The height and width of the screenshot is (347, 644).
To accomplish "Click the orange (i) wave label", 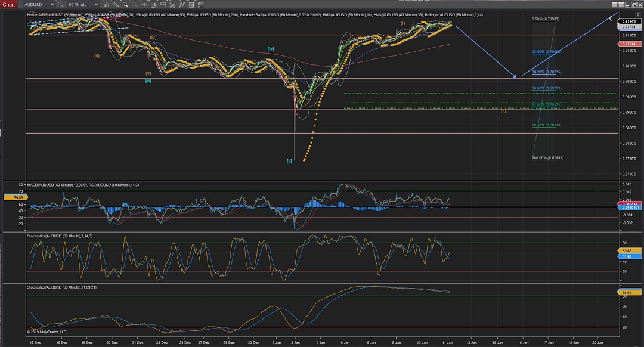I will (402, 23).
